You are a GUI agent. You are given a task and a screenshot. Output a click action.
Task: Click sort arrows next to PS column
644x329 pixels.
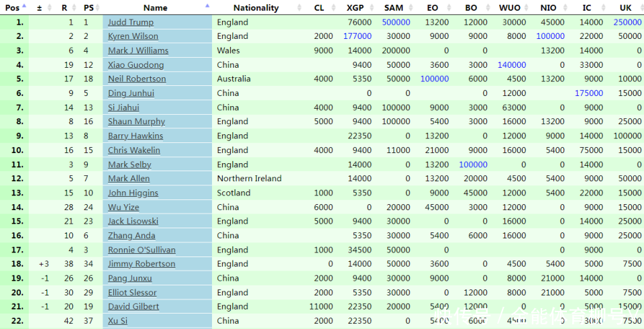pos(98,8)
